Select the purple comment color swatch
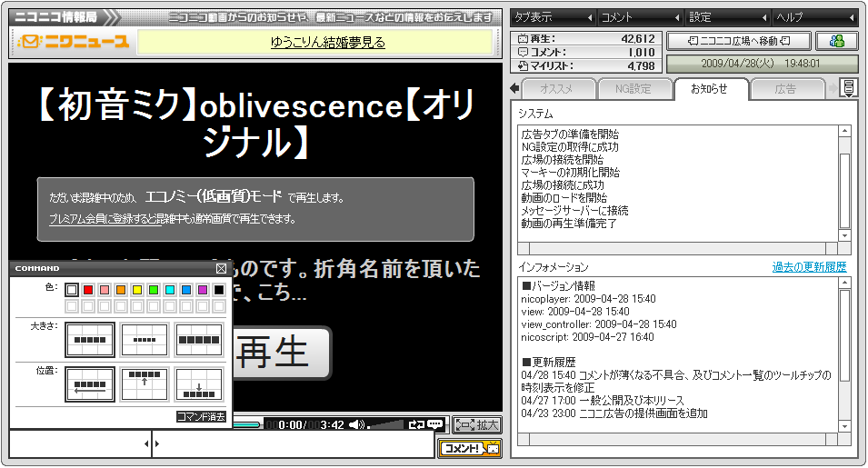This screenshot has width=868, height=468. click(203, 289)
